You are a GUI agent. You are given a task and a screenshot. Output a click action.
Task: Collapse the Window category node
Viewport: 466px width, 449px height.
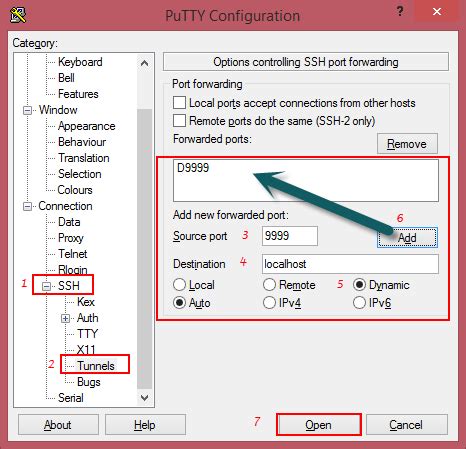[x=27, y=110]
